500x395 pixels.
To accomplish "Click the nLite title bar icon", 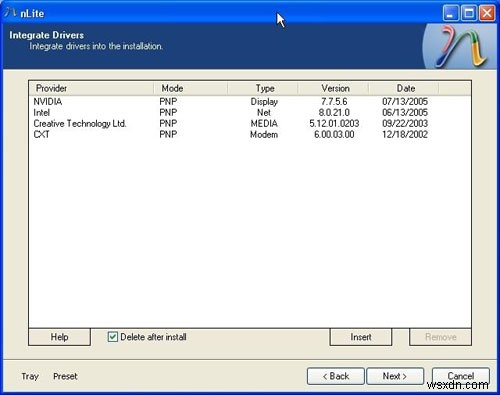I will click(x=11, y=13).
